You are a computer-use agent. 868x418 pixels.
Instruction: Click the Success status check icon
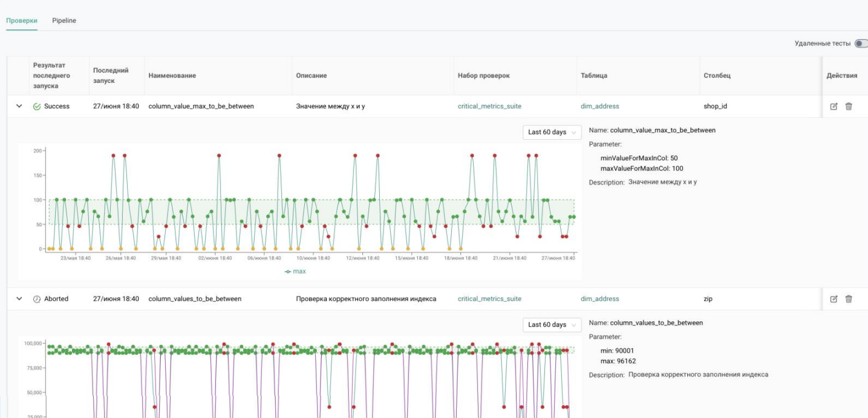(x=37, y=106)
